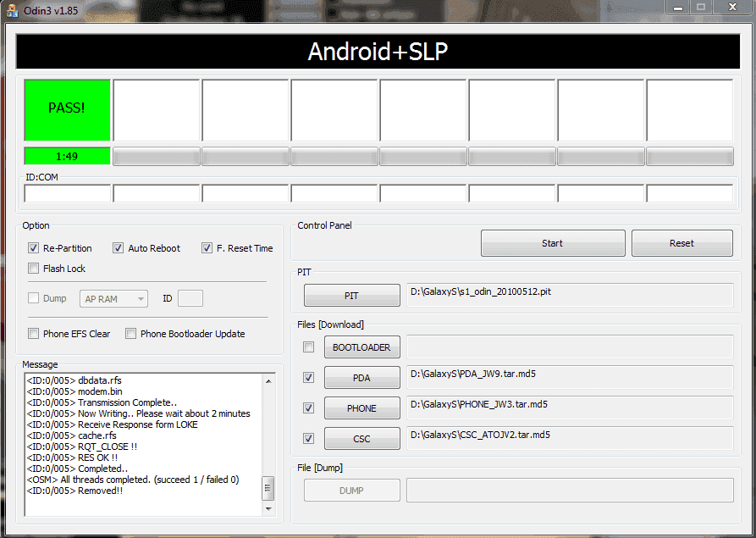Screen dimensions: 756x538
Task: Enable Phone EFS Clear option
Action: point(33,334)
